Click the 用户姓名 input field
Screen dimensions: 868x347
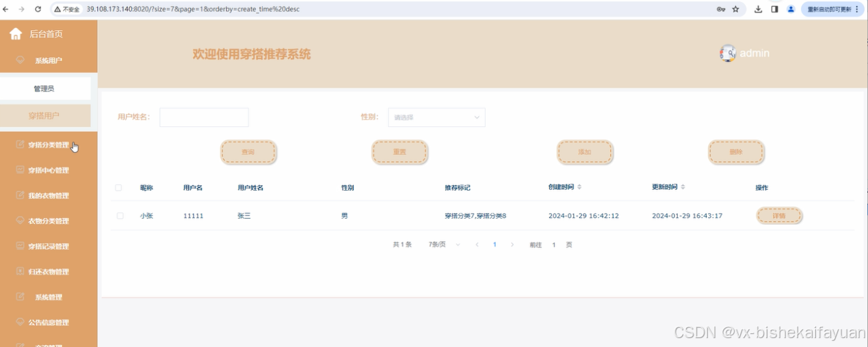pyautogui.click(x=204, y=117)
